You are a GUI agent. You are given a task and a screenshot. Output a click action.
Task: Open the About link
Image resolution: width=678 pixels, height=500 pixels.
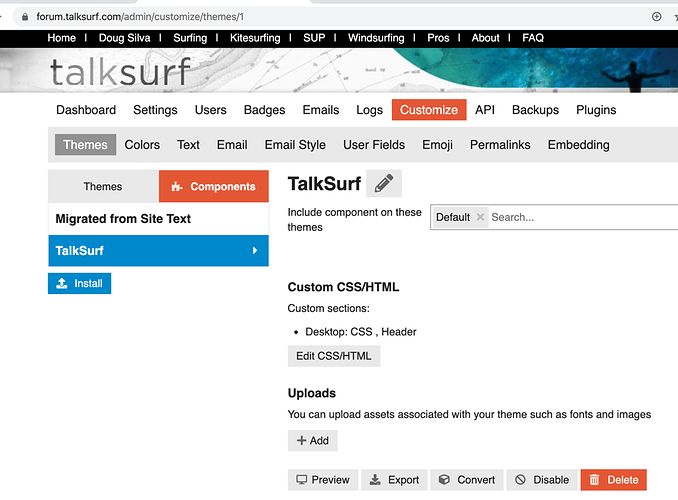(x=486, y=38)
